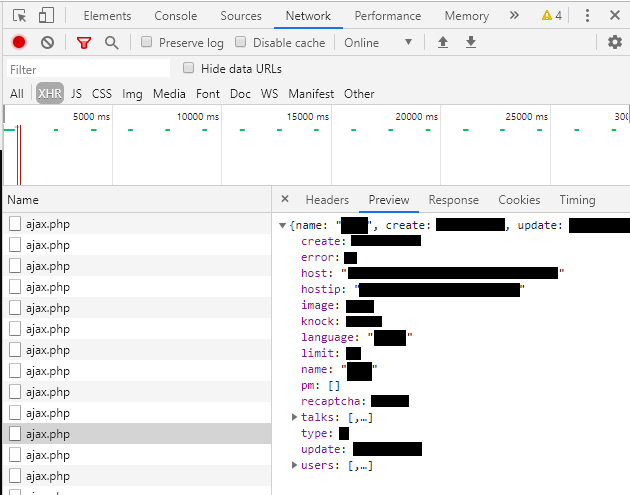Switch to the Console tab
The height and width of the screenshot is (495, 630).
coord(175,16)
